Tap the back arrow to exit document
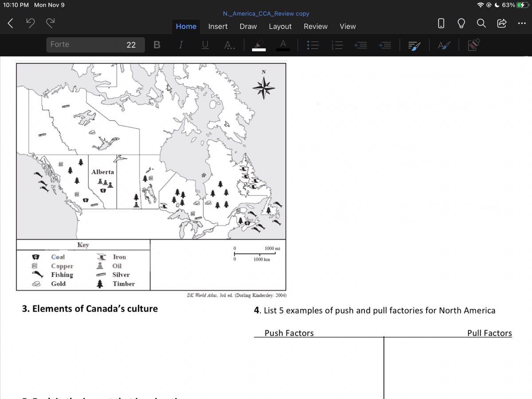Screen dimensions: 532x399 (11, 23)
